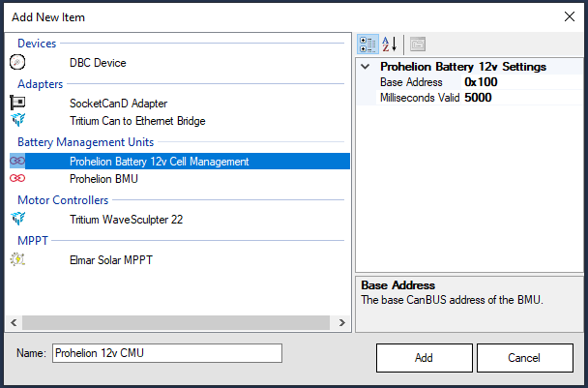588x388 pixels.
Task: Collapse Prohelion Battery 12v Settings category
Action: (x=366, y=67)
